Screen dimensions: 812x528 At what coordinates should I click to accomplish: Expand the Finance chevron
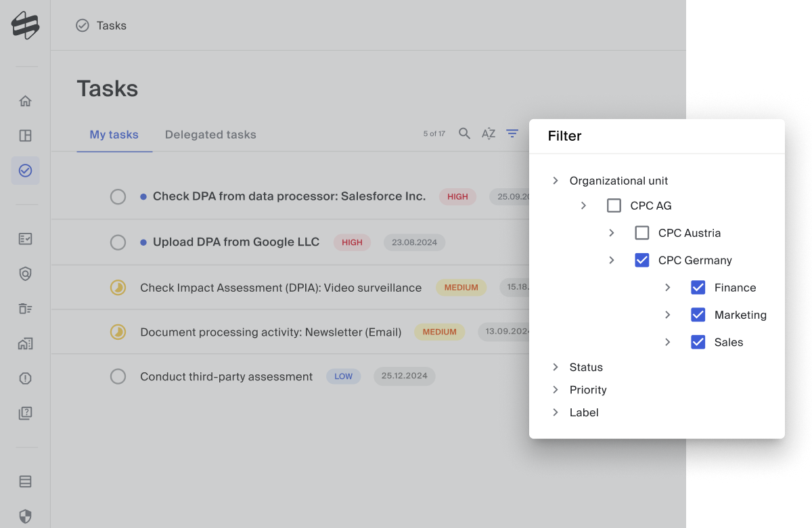pos(667,288)
